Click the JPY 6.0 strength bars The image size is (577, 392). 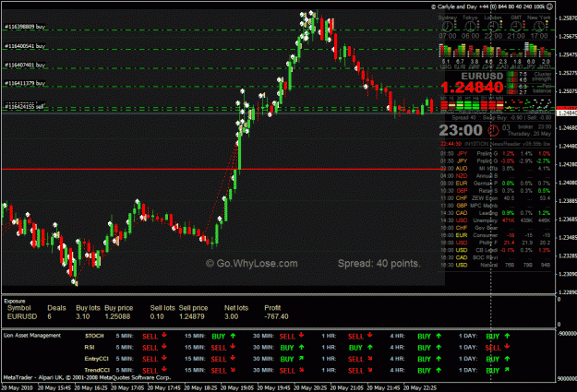pyautogui.click(x=531, y=51)
